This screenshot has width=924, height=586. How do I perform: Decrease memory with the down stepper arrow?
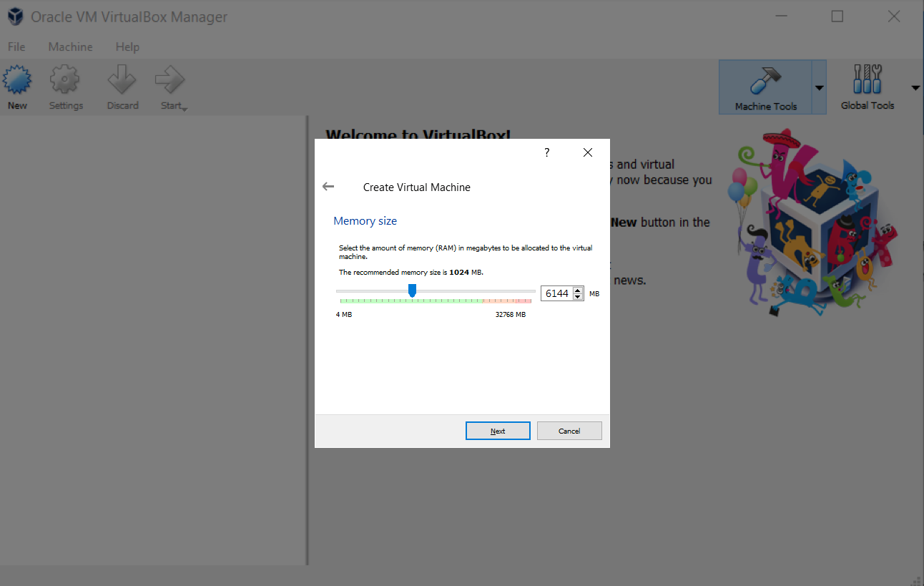[578, 297]
